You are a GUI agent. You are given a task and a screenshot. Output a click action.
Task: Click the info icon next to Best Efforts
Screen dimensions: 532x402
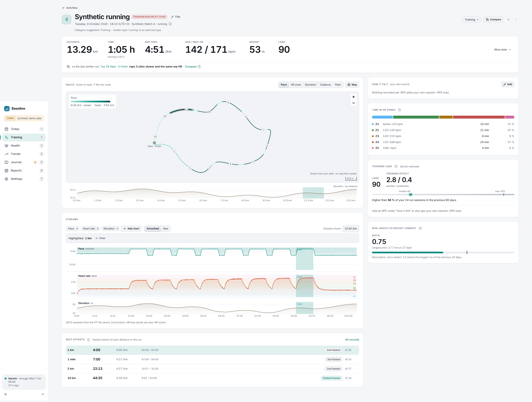coord(89,339)
